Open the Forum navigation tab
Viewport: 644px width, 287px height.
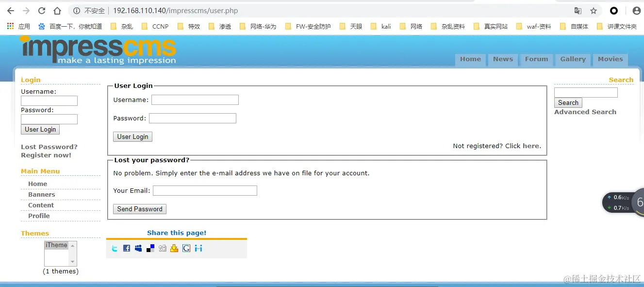[x=536, y=59]
